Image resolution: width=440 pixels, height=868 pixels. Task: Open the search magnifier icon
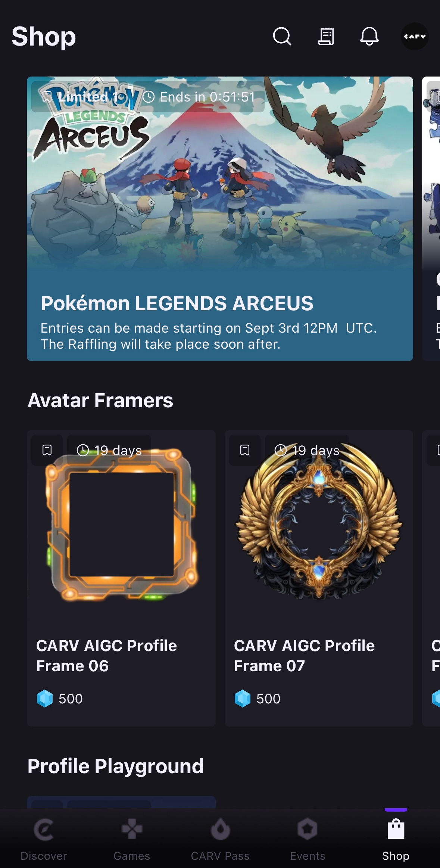282,36
